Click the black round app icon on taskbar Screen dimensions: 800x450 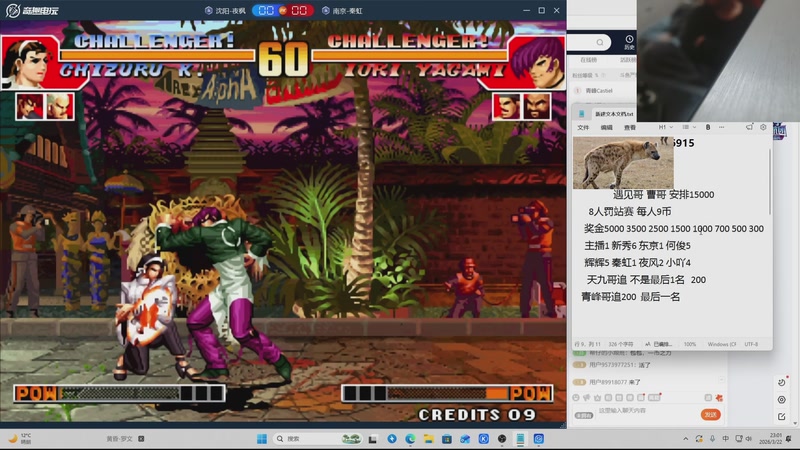[x=502, y=439]
